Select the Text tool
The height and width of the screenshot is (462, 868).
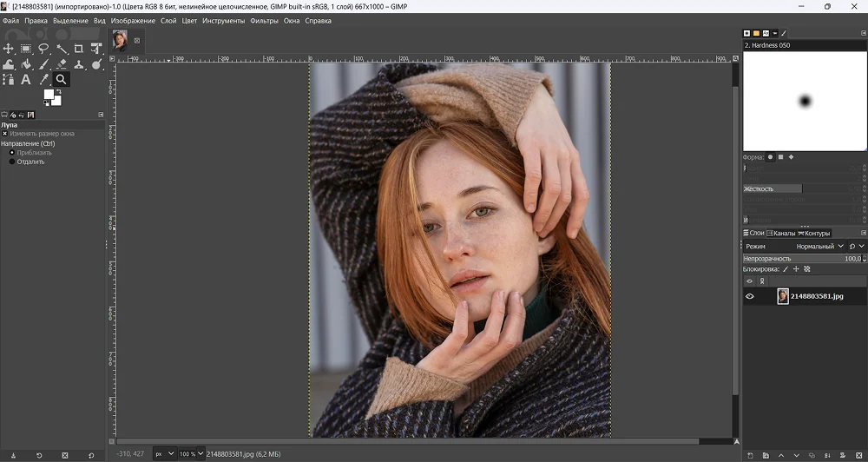26,80
